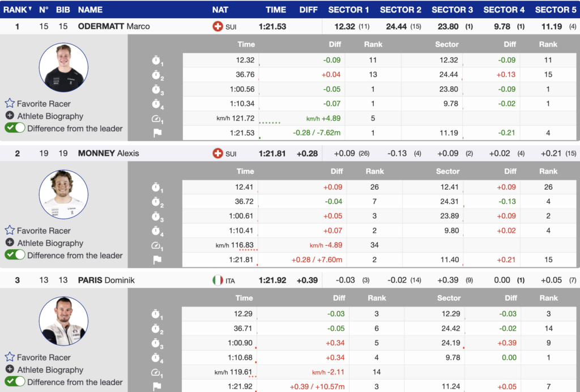Toggle Difference from the leader for Odermatt
580x392 pixels.
pos(15,129)
